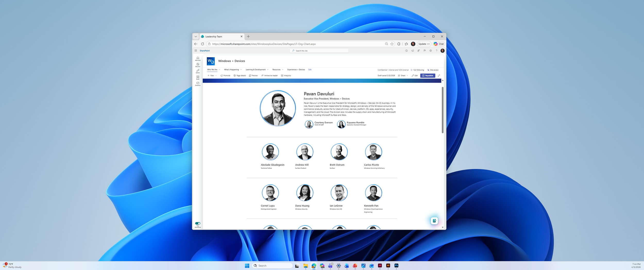Click the Republish button
This screenshot has width=644, height=270.
(x=428, y=76)
